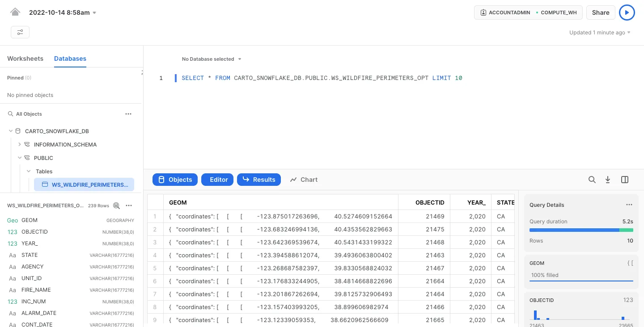Download query results with the download icon
This screenshot has width=644, height=327.
(x=608, y=180)
